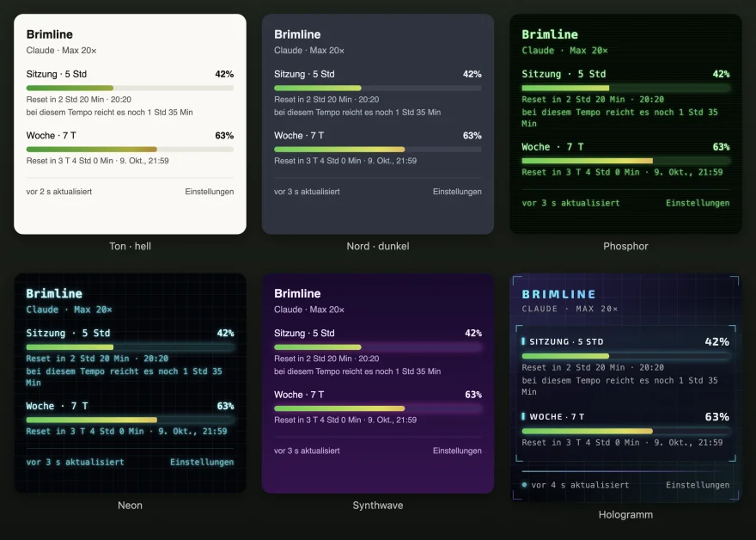Click the 42% session value in Ton · hell
The image size is (756, 540).
tap(224, 74)
